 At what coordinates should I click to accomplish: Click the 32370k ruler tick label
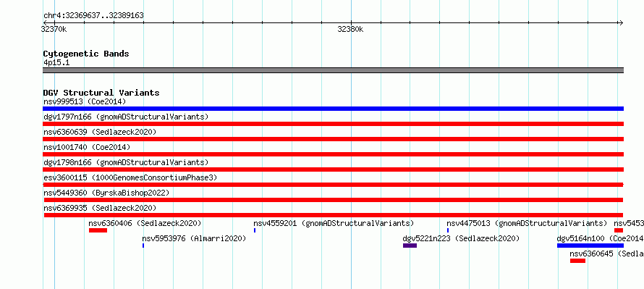[54, 30]
